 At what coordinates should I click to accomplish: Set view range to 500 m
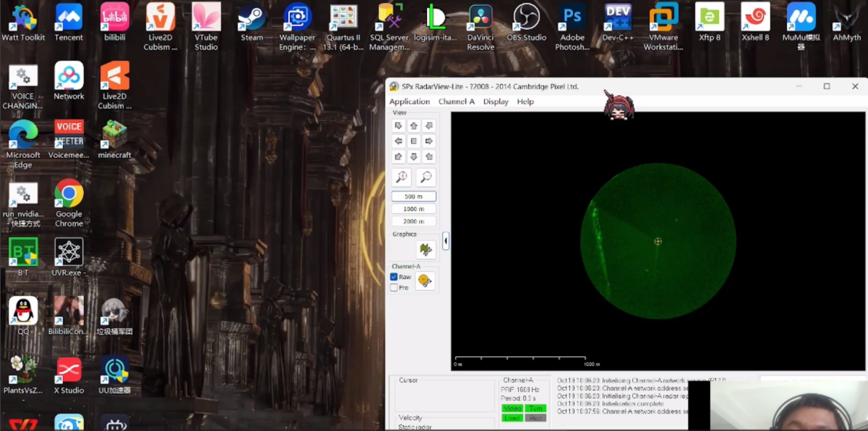(413, 196)
